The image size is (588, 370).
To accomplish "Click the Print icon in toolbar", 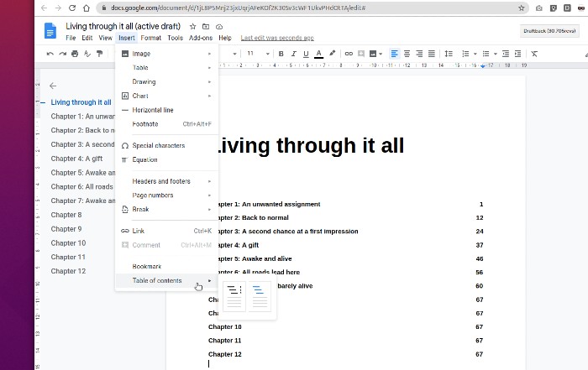I will coord(75,54).
